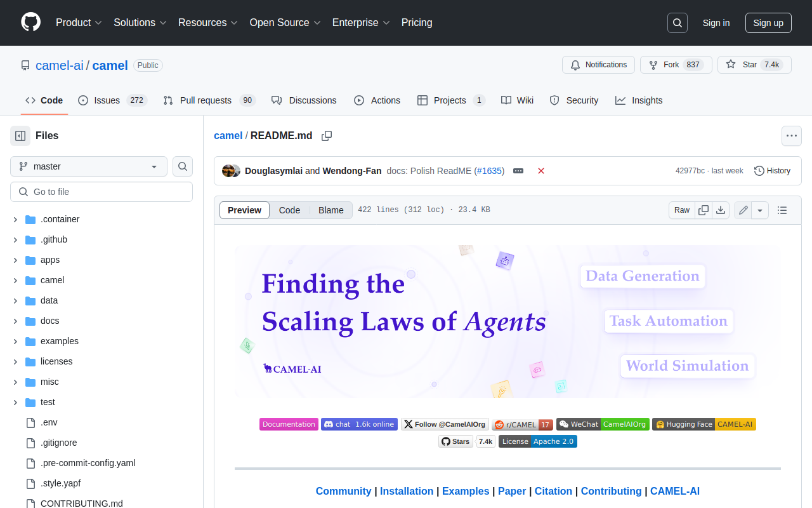This screenshot has width=812, height=508.
Task: Click the Raw button
Action: tap(682, 210)
